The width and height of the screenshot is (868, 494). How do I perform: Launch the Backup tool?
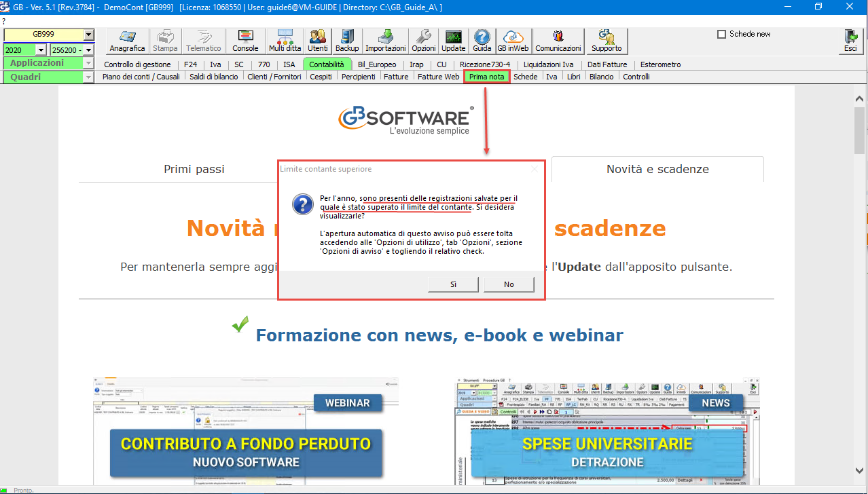coord(347,41)
